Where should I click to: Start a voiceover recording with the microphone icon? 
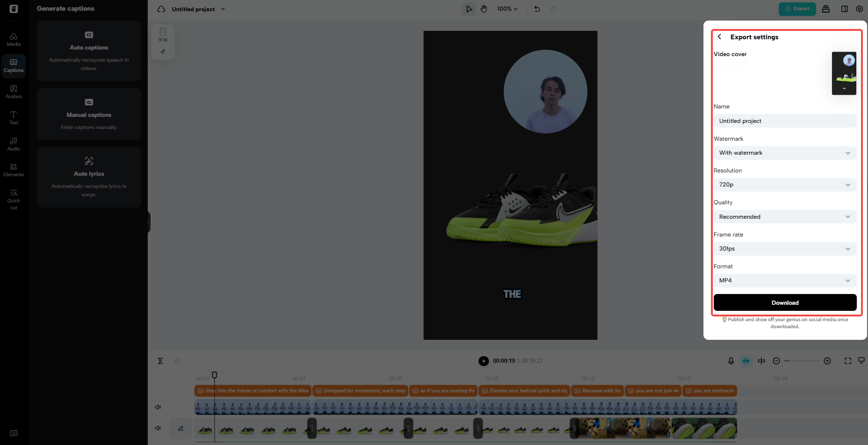(x=731, y=360)
